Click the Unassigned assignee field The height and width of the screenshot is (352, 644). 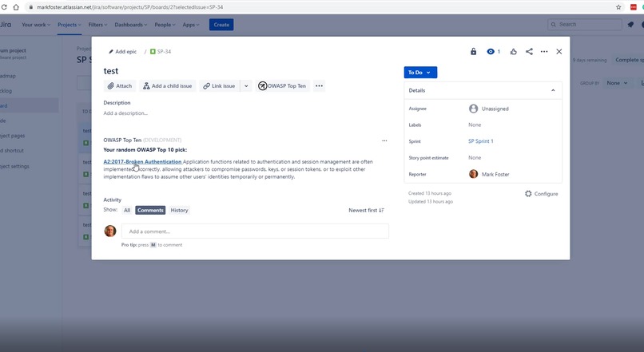tap(489, 109)
